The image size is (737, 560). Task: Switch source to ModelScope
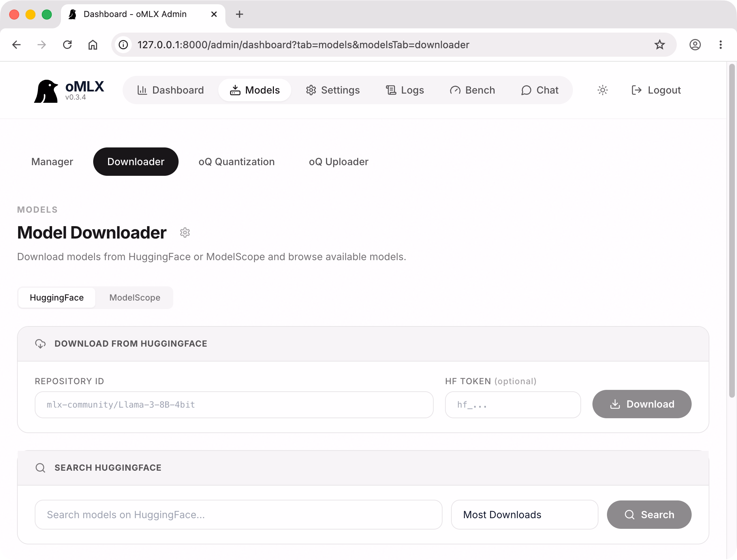pos(135,298)
